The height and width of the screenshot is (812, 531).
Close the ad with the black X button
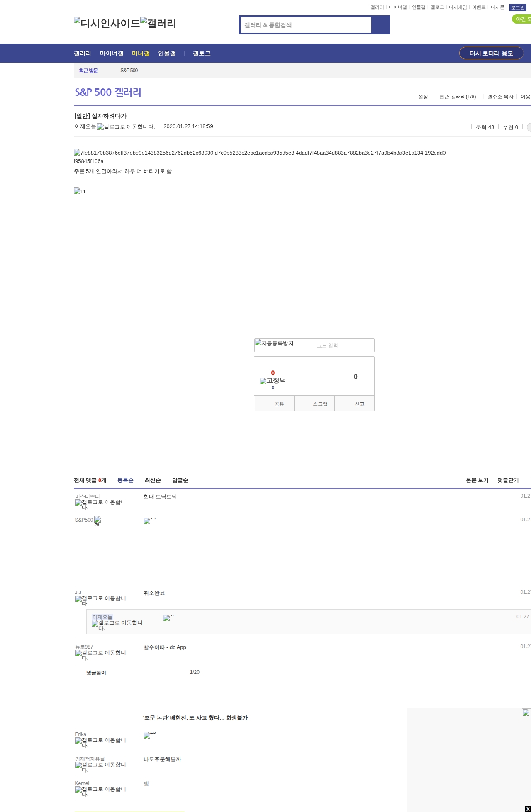pos(528,809)
